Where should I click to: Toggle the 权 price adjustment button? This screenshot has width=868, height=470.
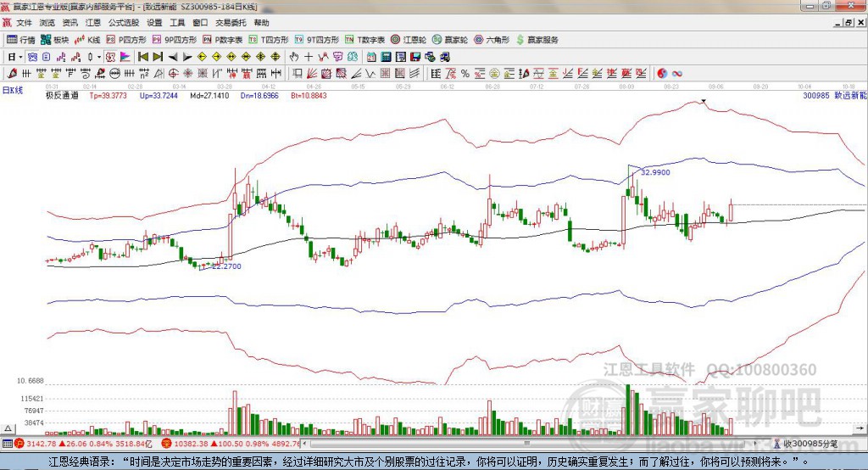111,57
